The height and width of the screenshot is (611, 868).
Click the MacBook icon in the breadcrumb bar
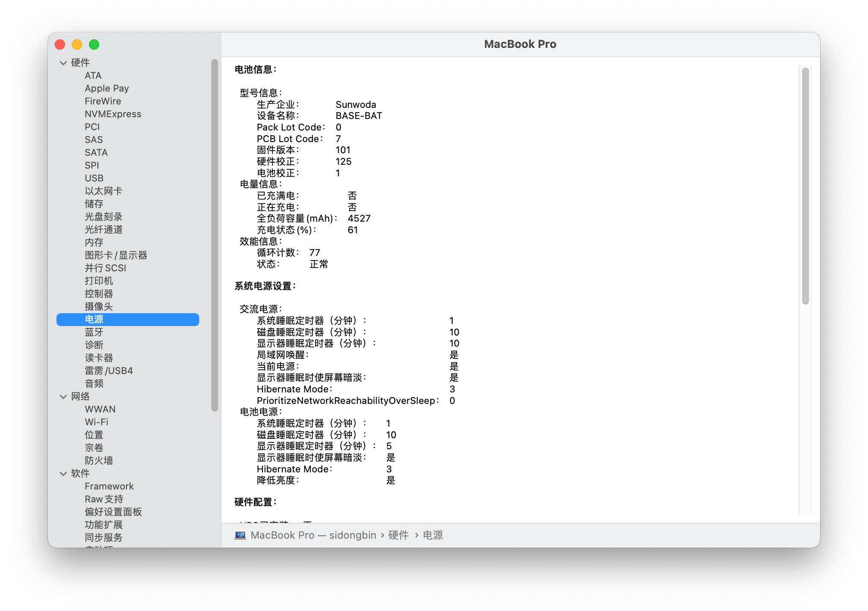[241, 534]
